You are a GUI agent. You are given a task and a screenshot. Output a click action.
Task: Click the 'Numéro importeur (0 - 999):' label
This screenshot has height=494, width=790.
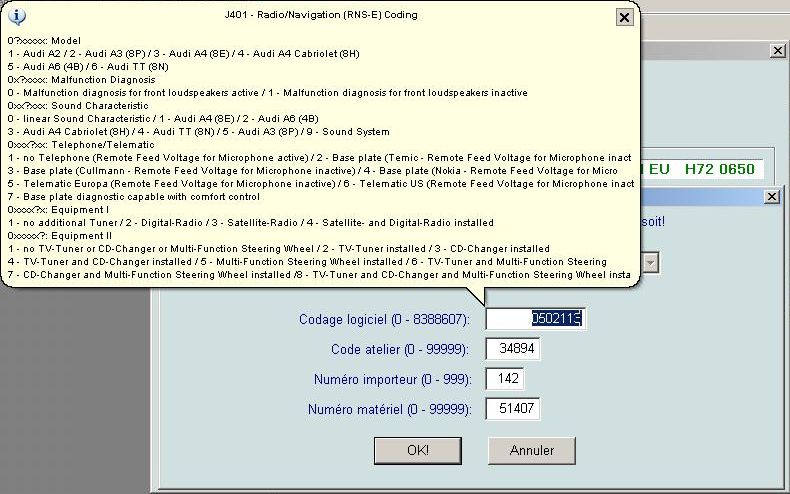click(392, 379)
